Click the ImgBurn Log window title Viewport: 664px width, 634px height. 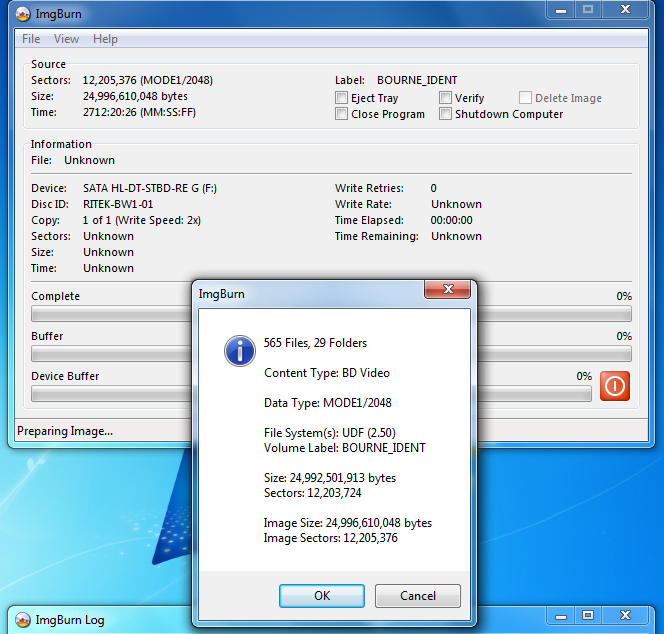(x=70, y=620)
